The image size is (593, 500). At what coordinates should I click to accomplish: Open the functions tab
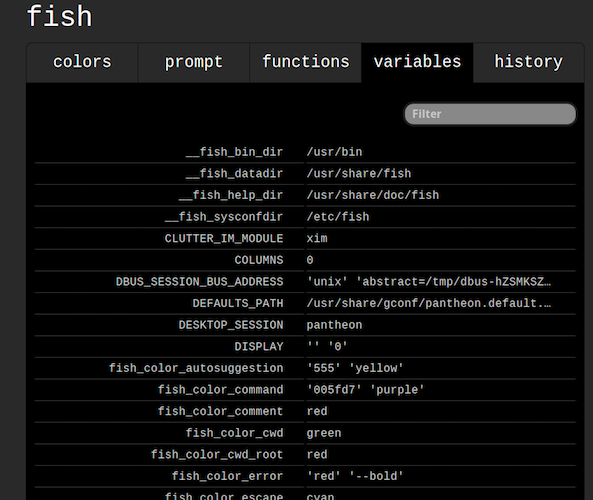(306, 62)
